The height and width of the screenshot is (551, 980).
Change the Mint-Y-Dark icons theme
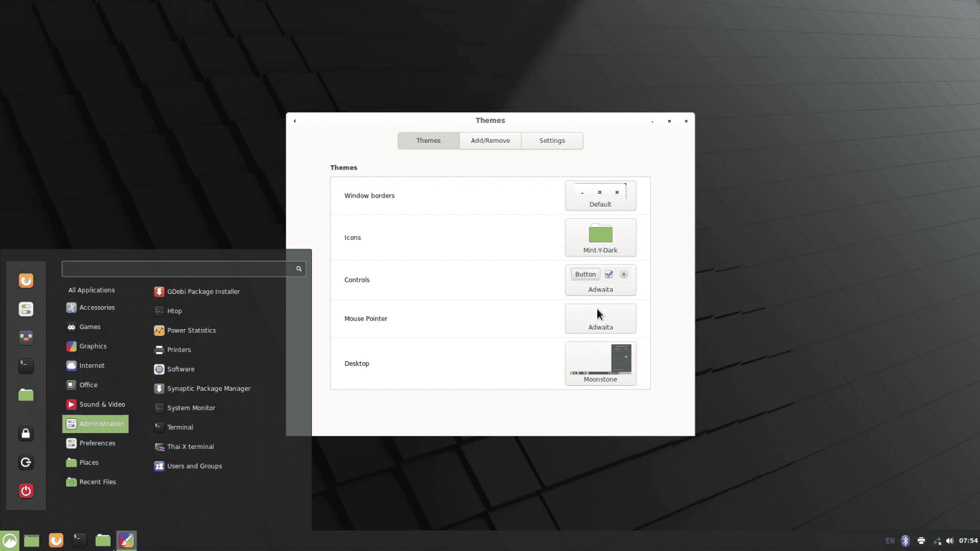(600, 237)
